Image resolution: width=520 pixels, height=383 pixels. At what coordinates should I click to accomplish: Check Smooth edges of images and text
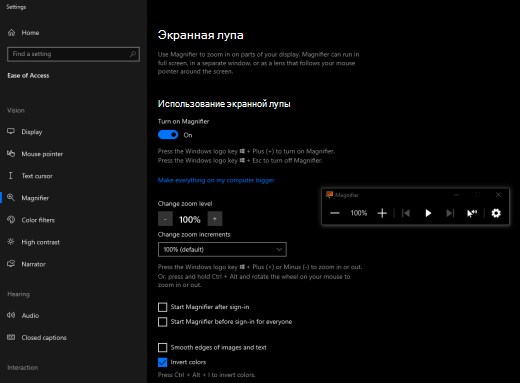pos(162,348)
